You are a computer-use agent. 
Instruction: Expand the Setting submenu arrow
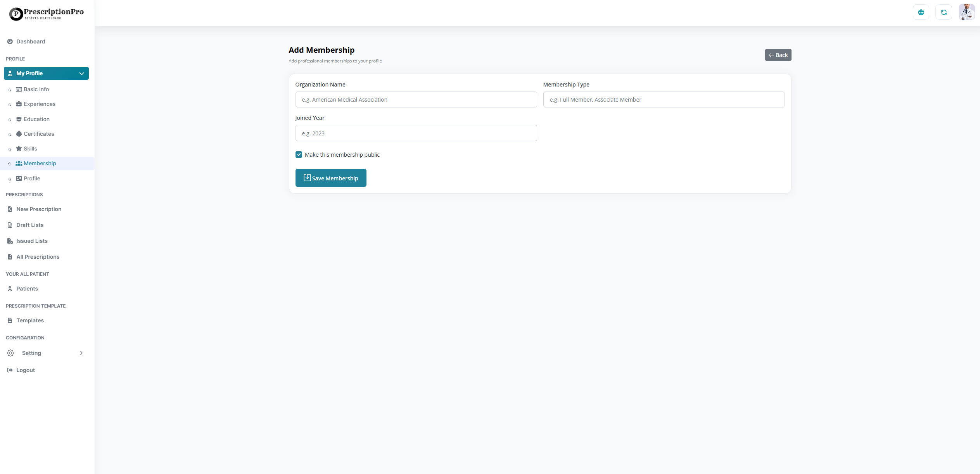coord(81,353)
